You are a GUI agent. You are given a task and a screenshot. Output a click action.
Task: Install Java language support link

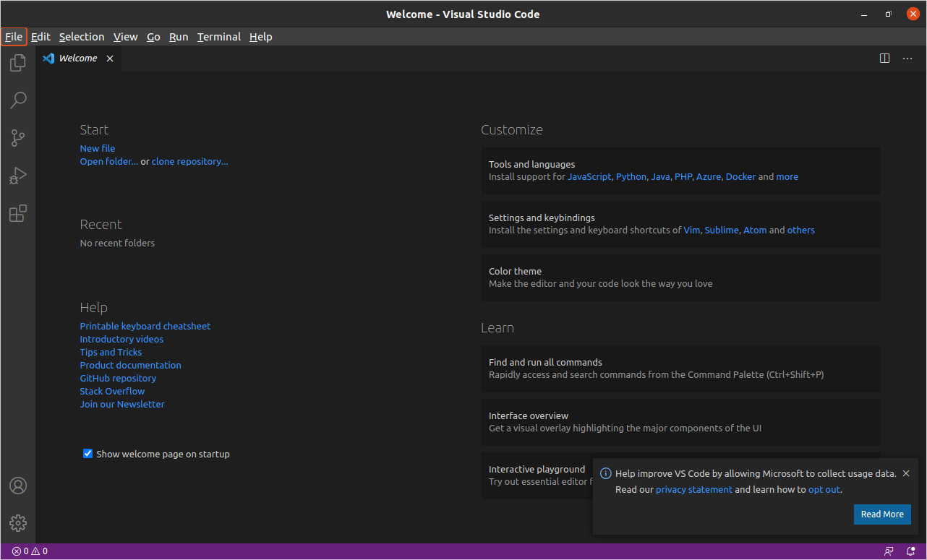click(x=660, y=177)
